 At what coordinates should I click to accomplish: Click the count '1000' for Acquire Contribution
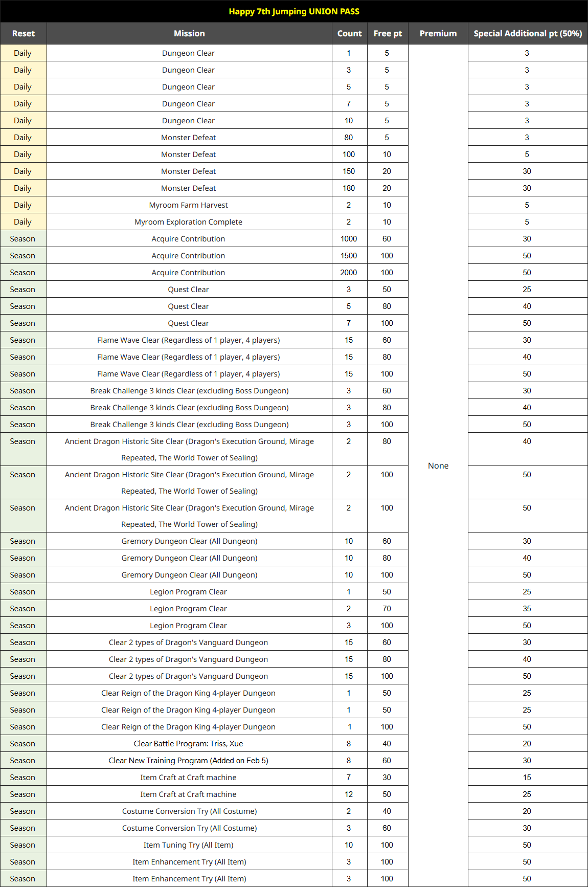tap(349, 239)
